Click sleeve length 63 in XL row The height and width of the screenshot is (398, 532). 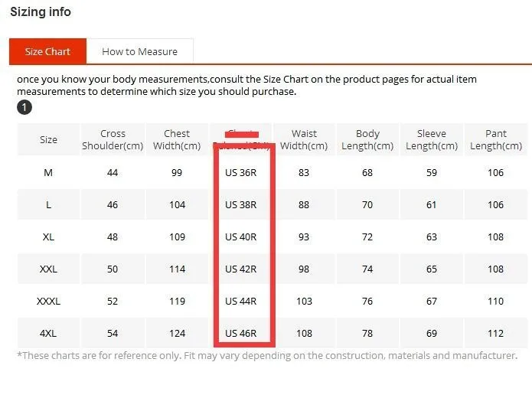point(432,237)
